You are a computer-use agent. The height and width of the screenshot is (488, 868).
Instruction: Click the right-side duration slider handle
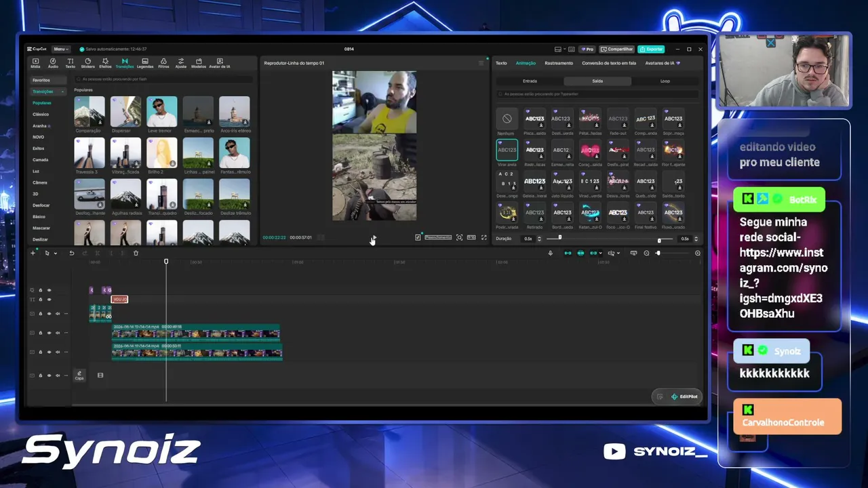(x=659, y=240)
